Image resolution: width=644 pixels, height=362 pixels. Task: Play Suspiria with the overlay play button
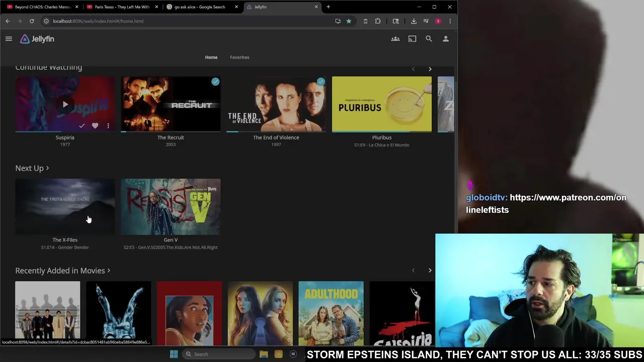point(65,105)
